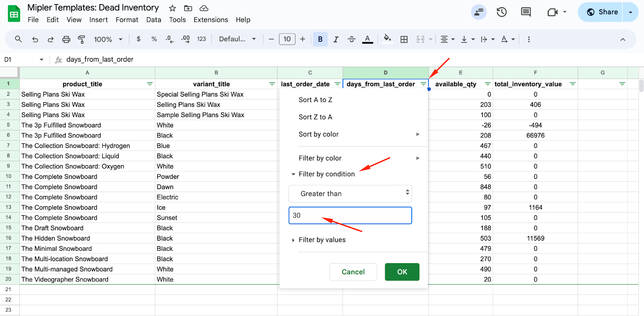Open the fill color paint bucket
The height and width of the screenshot is (316, 644).
tap(387, 39)
